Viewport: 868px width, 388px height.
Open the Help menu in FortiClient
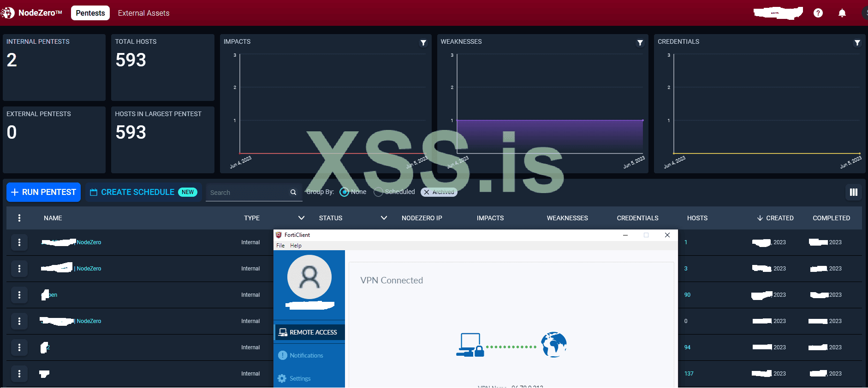296,246
